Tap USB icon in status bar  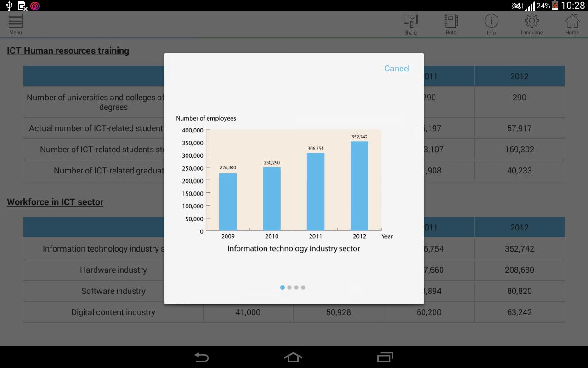9,6
